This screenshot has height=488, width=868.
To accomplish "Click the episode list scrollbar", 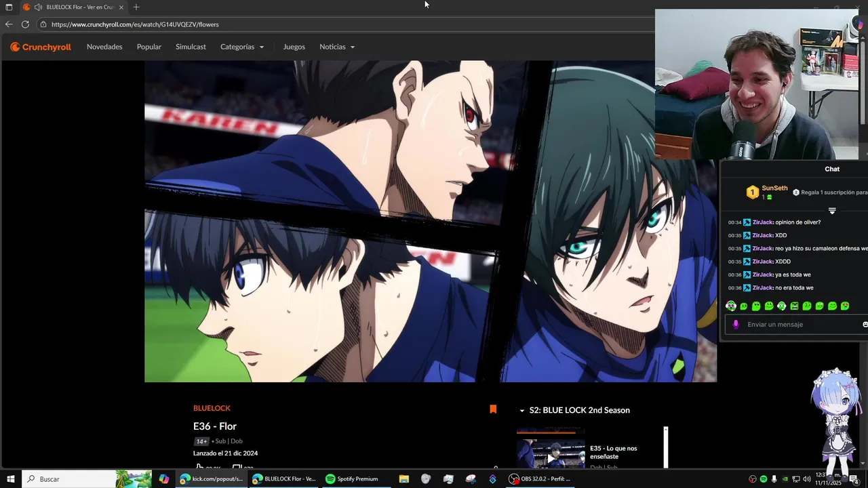I will pos(666,447).
